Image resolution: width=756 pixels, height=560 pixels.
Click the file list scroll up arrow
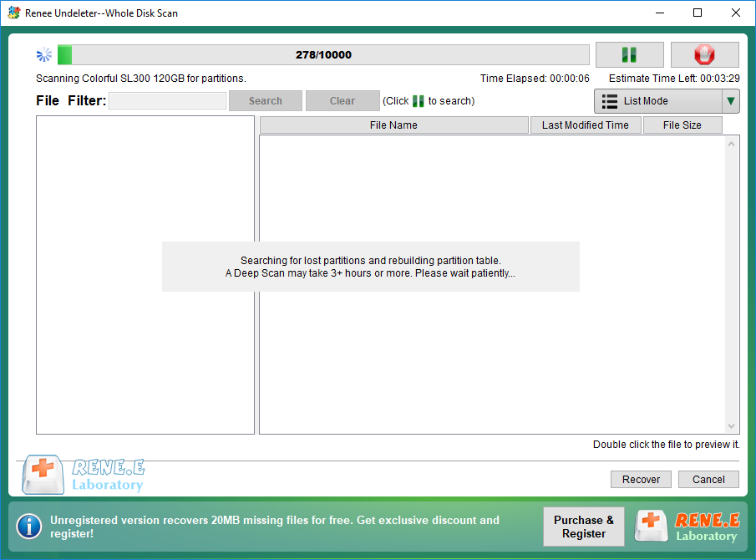[x=731, y=144]
